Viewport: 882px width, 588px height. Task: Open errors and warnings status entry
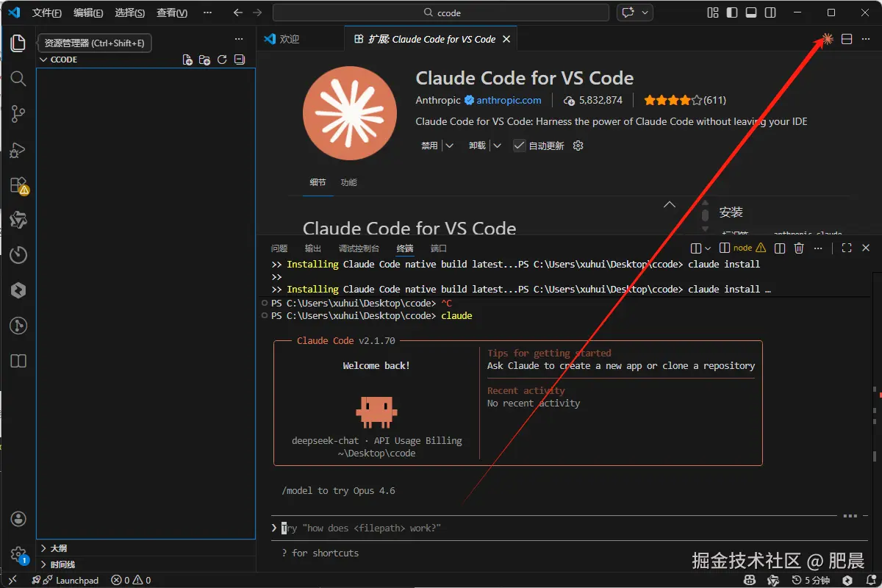coord(131,580)
